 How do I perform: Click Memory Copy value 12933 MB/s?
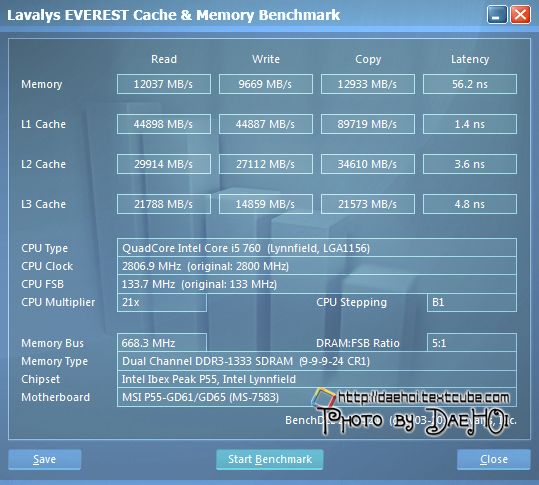click(368, 84)
